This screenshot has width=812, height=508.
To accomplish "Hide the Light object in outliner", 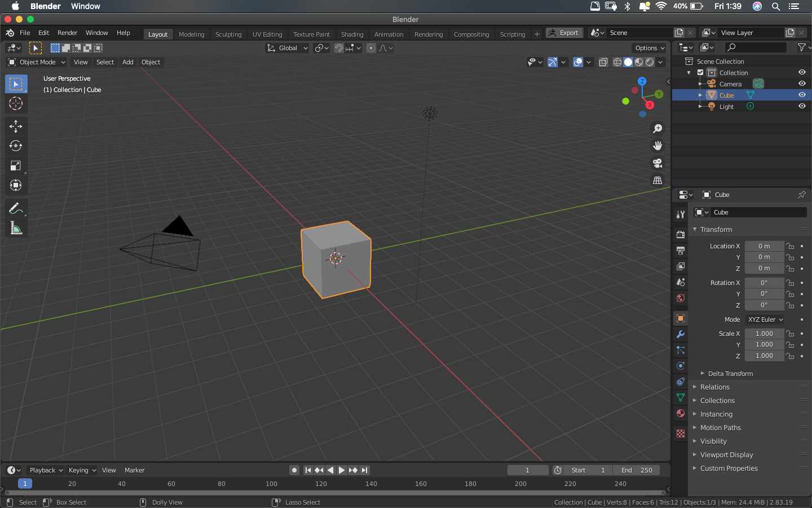I will coord(802,106).
